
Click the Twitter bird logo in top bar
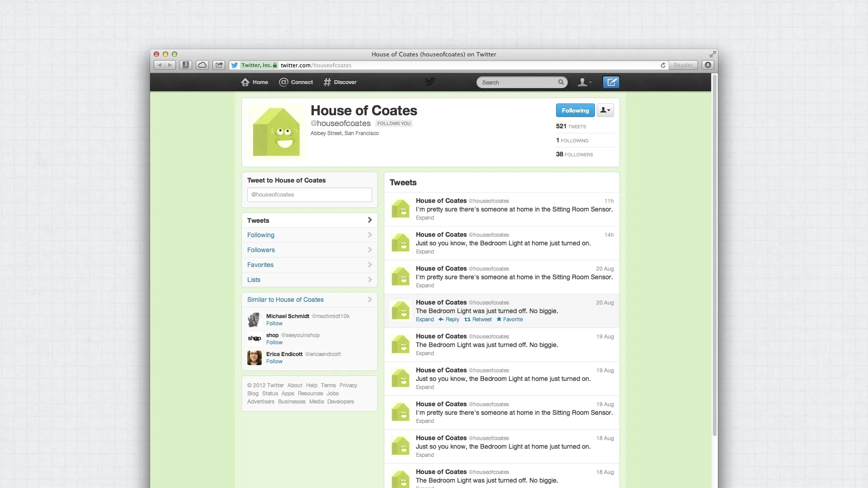pyautogui.click(x=430, y=82)
